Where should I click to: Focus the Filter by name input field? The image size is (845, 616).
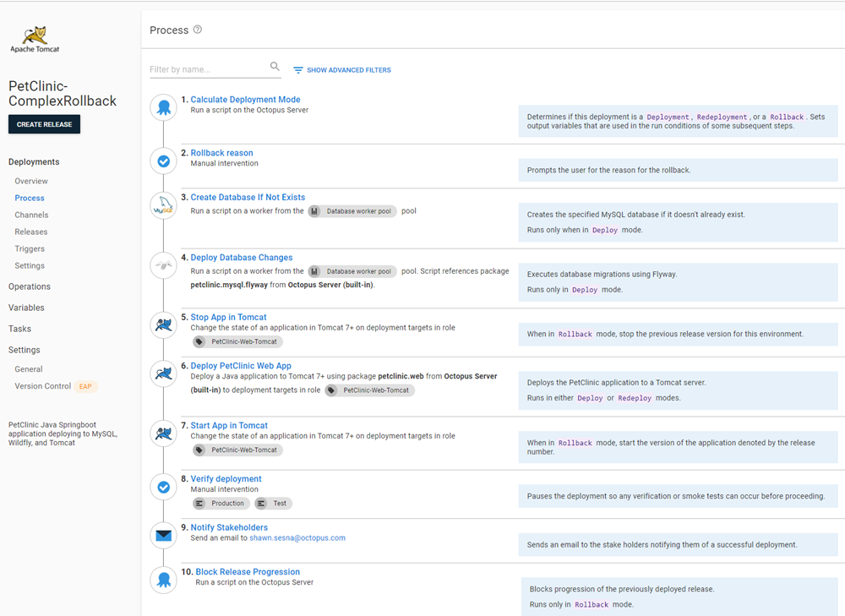point(207,69)
